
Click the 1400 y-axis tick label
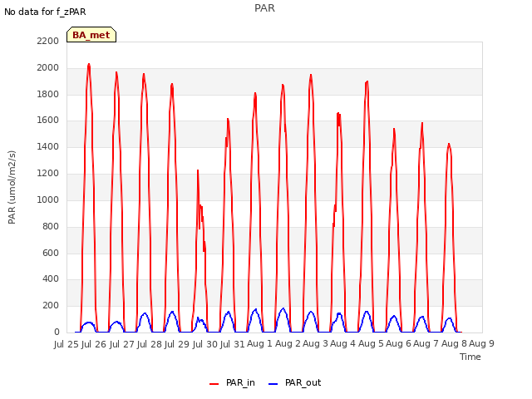pyautogui.click(x=48, y=146)
